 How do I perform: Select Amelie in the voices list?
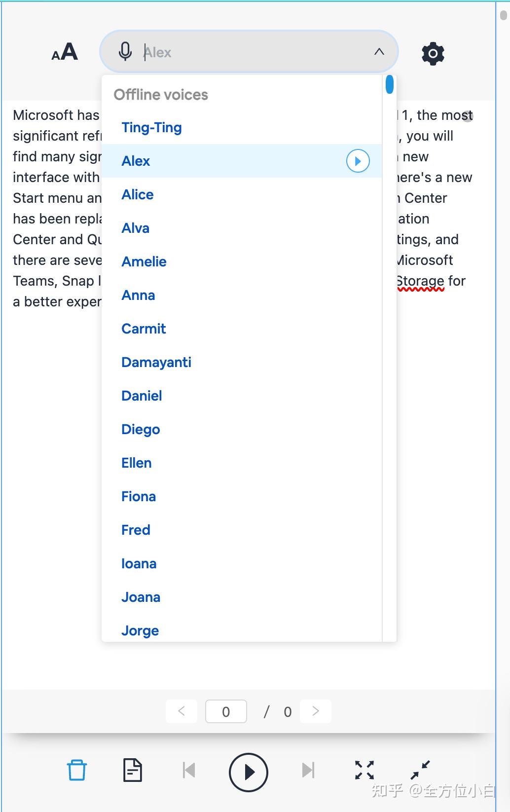(x=144, y=262)
